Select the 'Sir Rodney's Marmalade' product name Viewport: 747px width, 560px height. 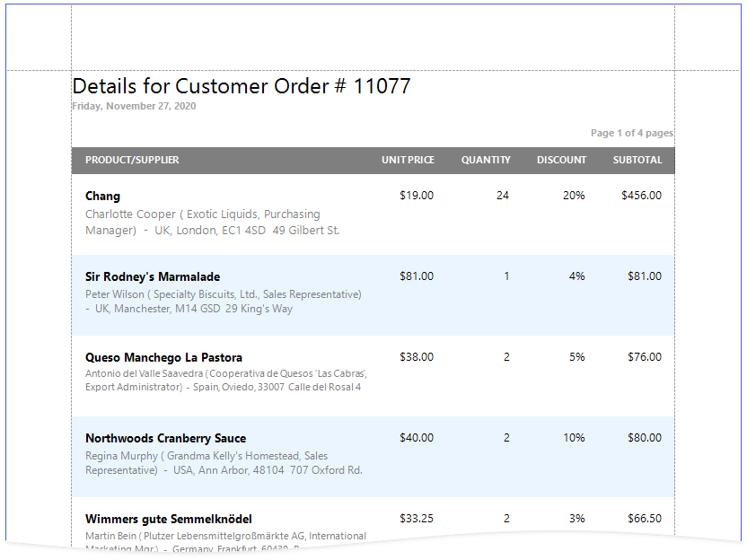coord(153,276)
